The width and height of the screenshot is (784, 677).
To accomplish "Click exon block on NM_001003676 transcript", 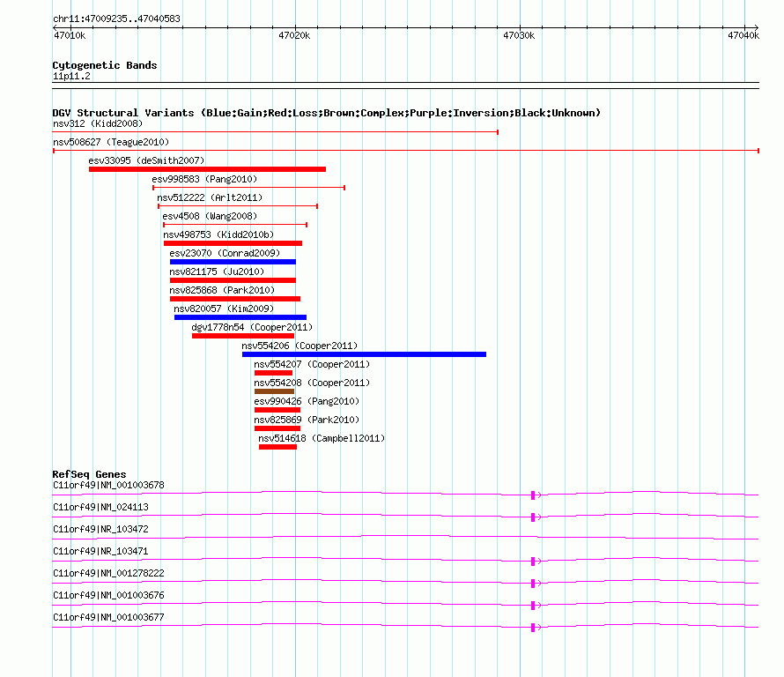I will (533, 606).
